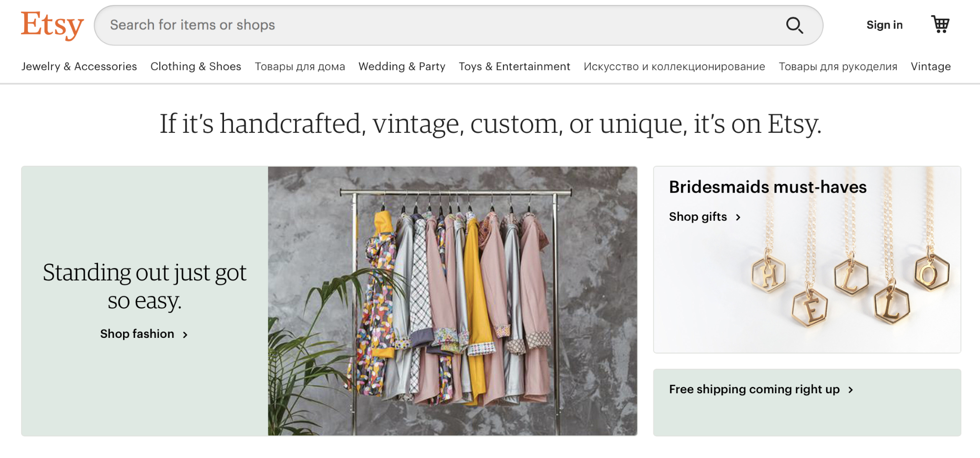The height and width of the screenshot is (458, 980).
Task: Open Искусство и коллекционирование category
Action: (674, 66)
